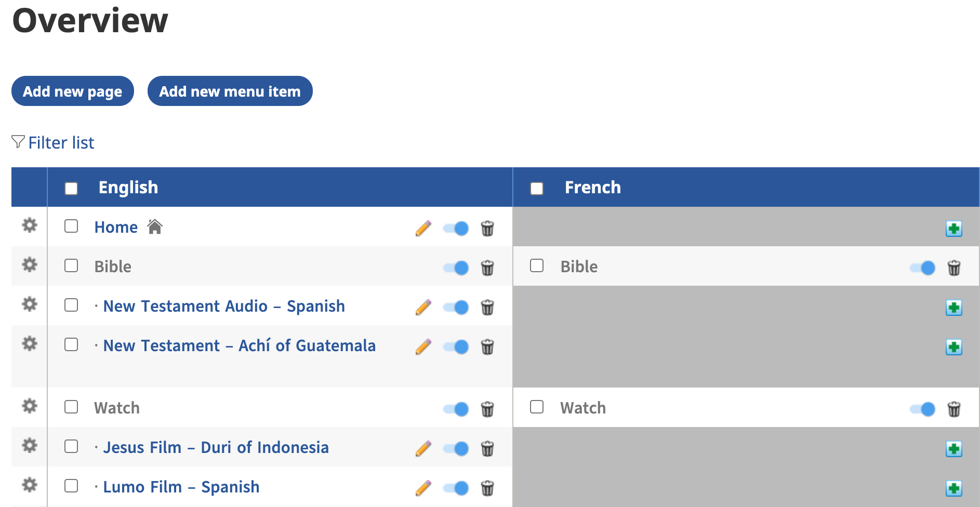Trash the French Bible menu item

[x=953, y=268]
